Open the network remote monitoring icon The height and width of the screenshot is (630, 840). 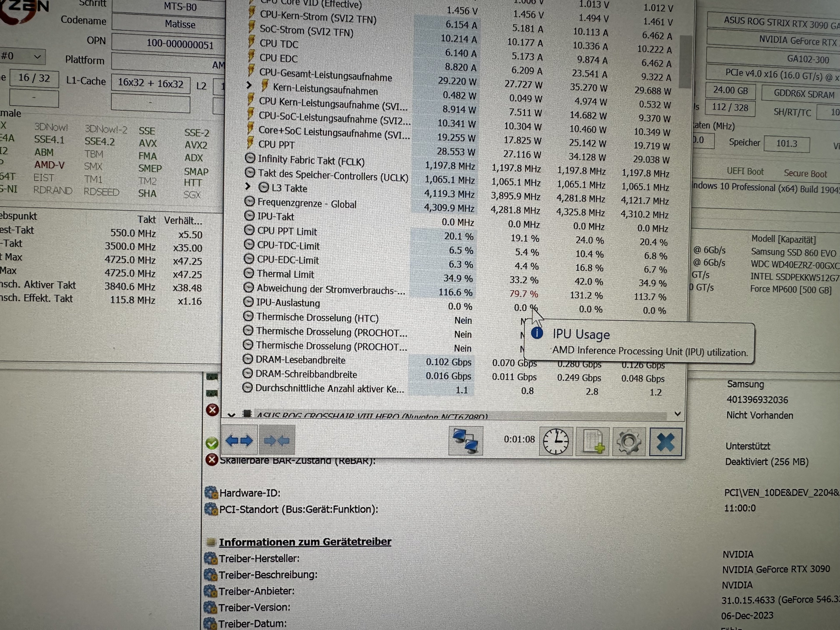point(465,441)
